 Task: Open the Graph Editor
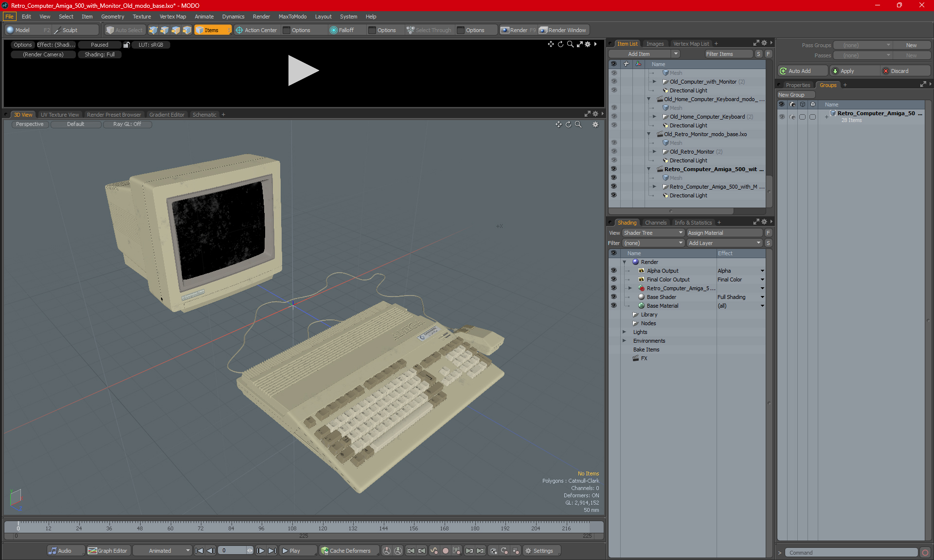click(x=108, y=551)
